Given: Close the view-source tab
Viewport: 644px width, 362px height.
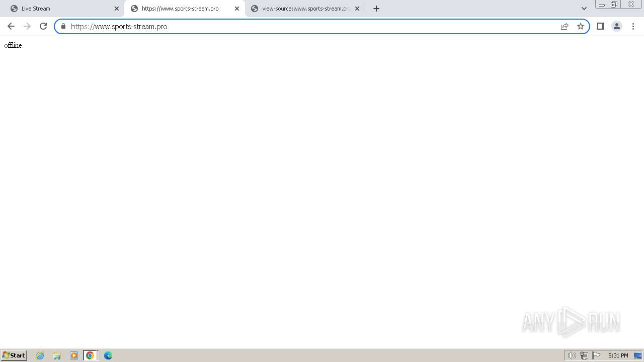Looking at the screenshot, I should [357, 9].
